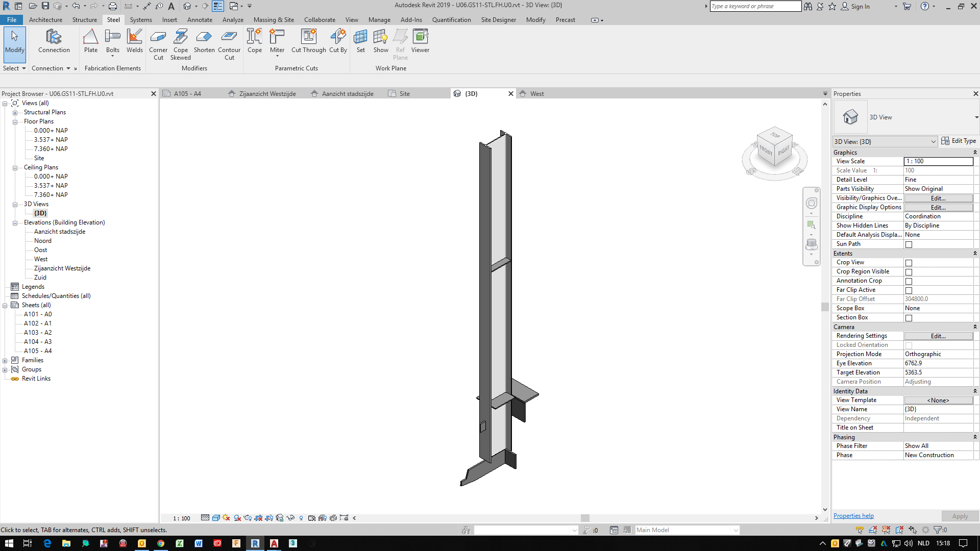980x551 pixels.
Task: Toggle Shadows in the view control bar
Action: (x=237, y=518)
